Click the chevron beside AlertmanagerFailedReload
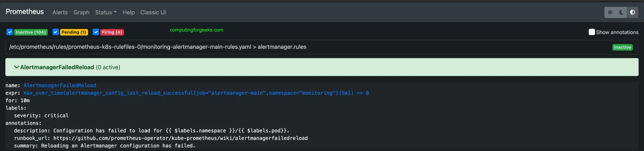The image size is (644, 151). pos(16,67)
